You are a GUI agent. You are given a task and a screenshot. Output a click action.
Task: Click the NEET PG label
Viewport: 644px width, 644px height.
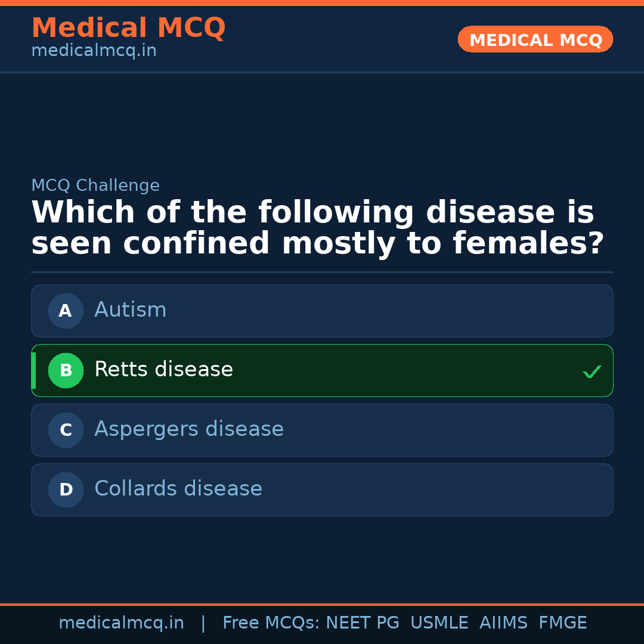362,622
